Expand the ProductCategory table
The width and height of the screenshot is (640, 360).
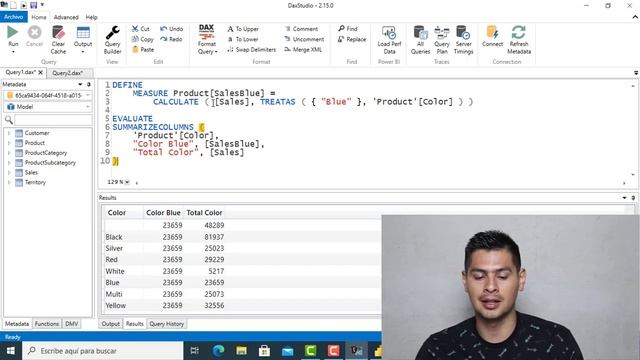9,153
